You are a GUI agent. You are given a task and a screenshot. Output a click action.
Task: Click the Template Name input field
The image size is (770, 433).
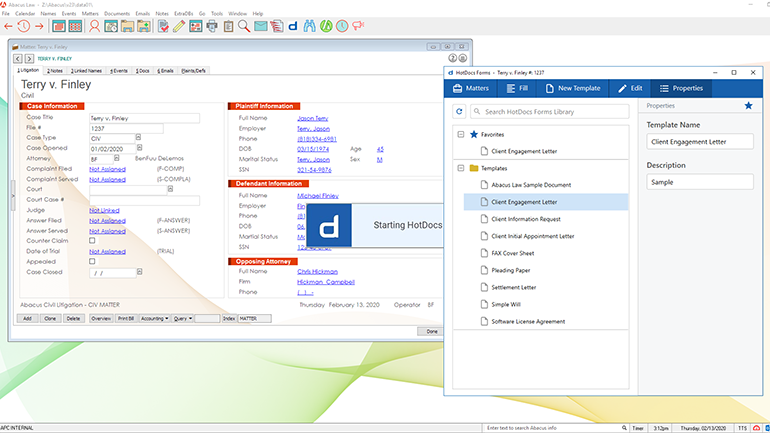coord(700,141)
